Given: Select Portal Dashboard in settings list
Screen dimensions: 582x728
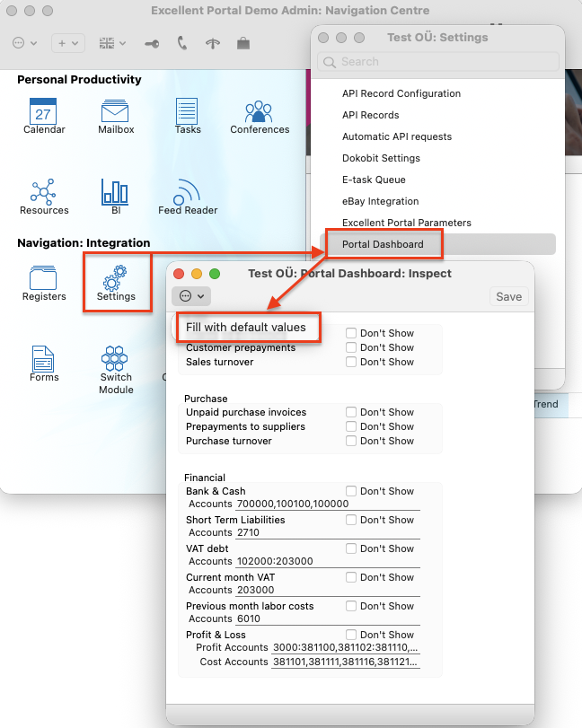Looking at the screenshot, I should [x=382, y=244].
